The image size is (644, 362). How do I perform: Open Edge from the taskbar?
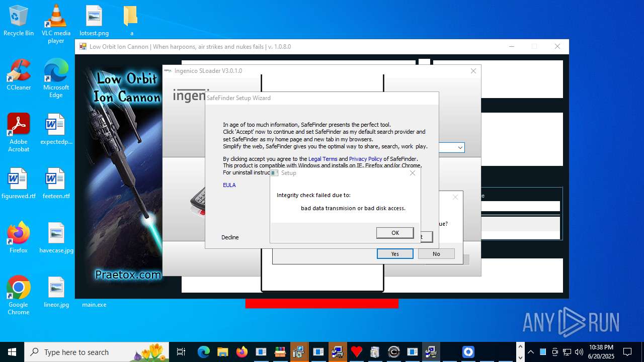pyautogui.click(x=203, y=352)
